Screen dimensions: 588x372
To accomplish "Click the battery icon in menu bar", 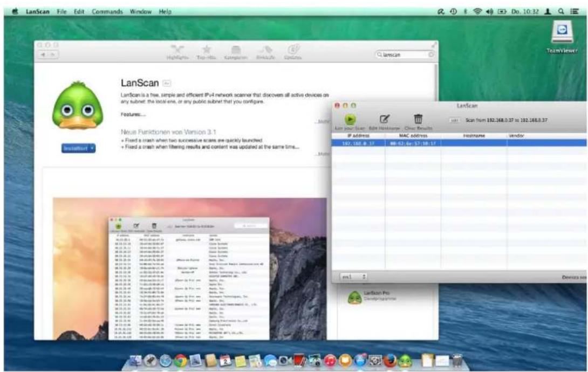I will 502,12.
